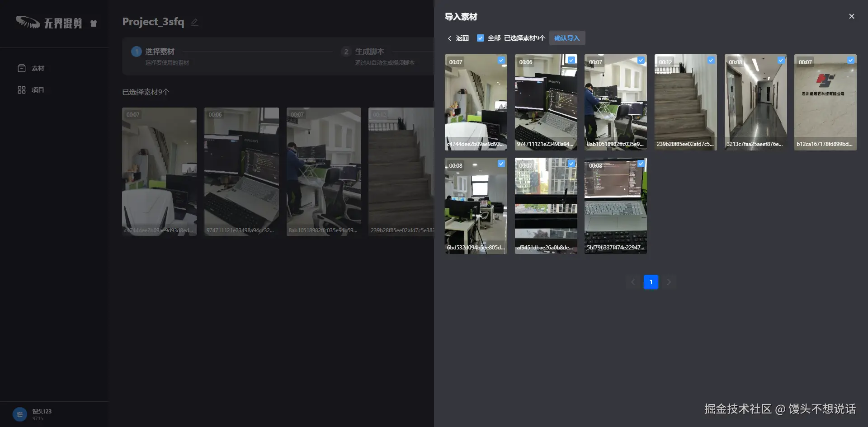This screenshot has height=427, width=868.
Task: Go to previous page of materials
Action: (633, 282)
